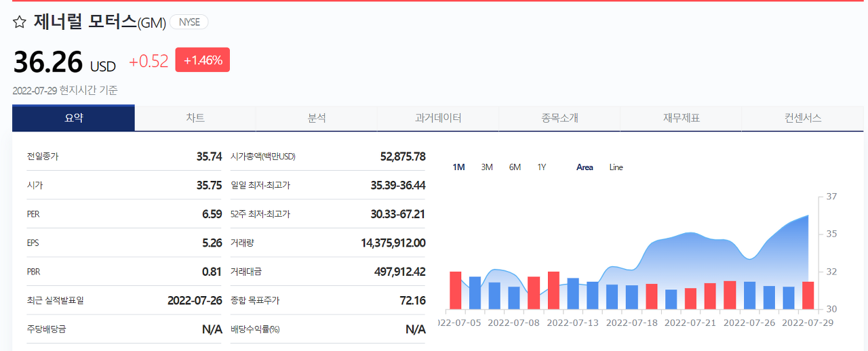This screenshot has width=868, height=351.
Task: Set chart period to 3M
Action: [487, 167]
